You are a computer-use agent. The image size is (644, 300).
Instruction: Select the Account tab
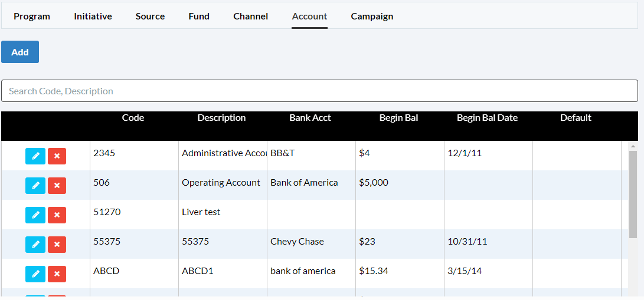pos(310,17)
